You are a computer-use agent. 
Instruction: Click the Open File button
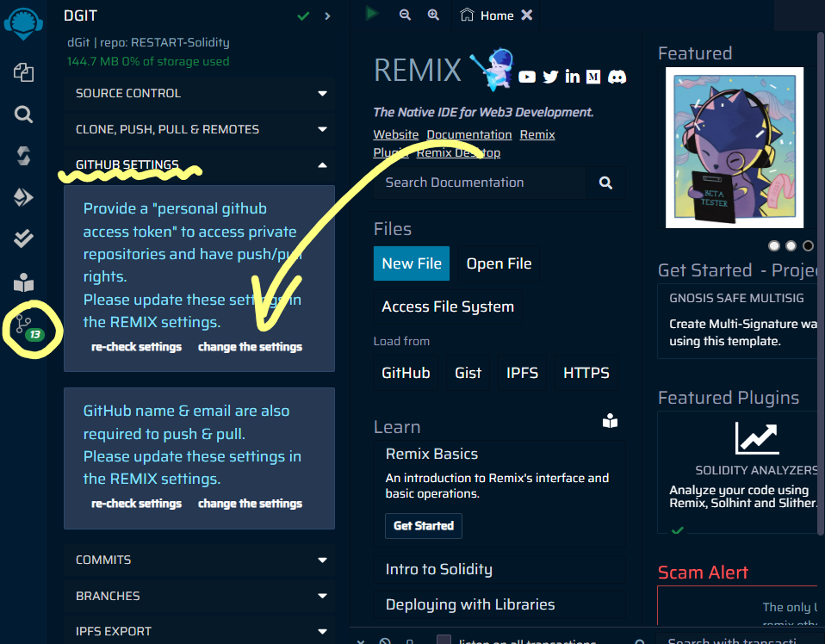[499, 263]
